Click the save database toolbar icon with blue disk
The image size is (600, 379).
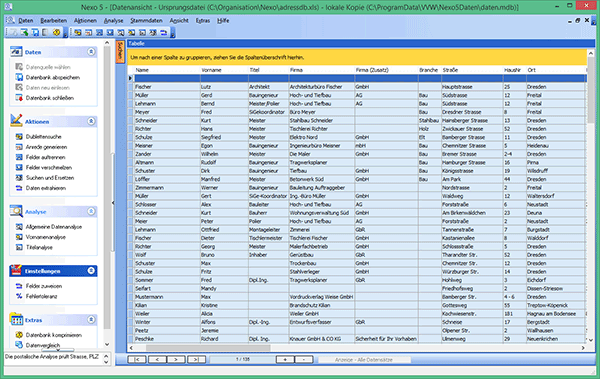coord(35,33)
